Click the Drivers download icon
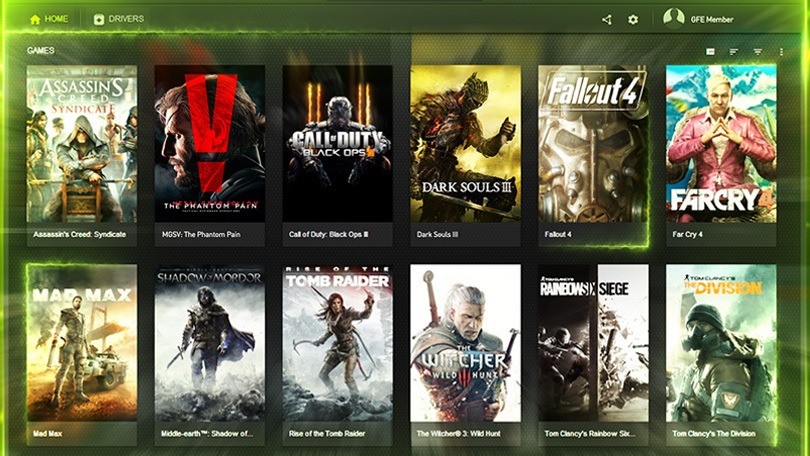 coord(98,19)
